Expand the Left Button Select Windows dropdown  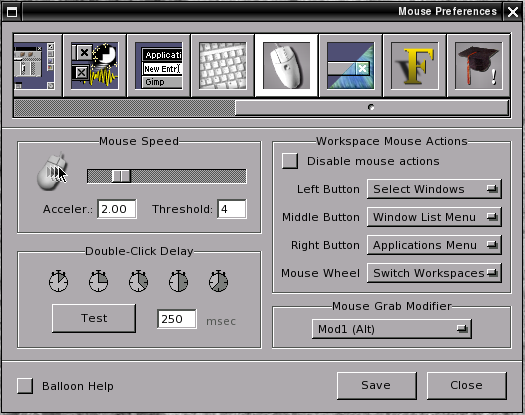[x=434, y=189]
